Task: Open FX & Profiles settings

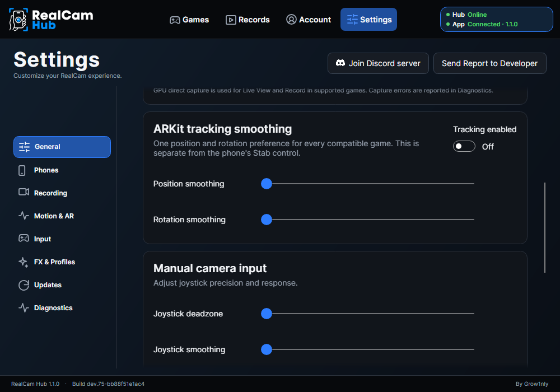Action: coord(62,262)
